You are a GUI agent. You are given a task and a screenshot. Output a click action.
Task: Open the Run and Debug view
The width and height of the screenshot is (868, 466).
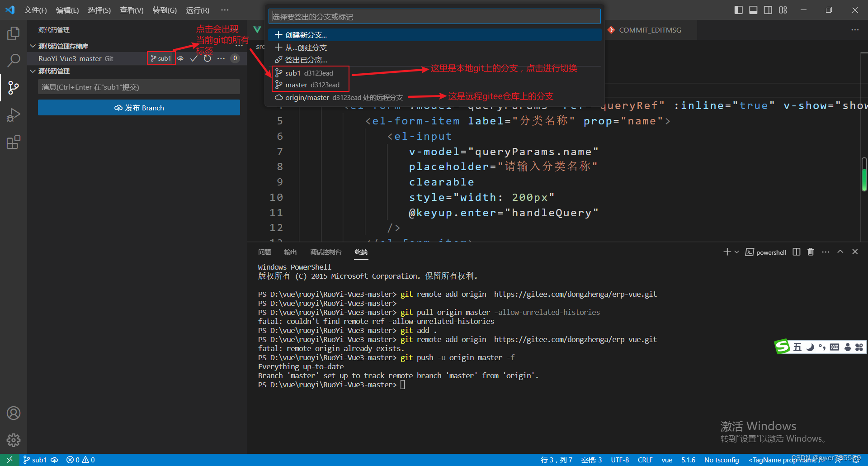point(14,115)
